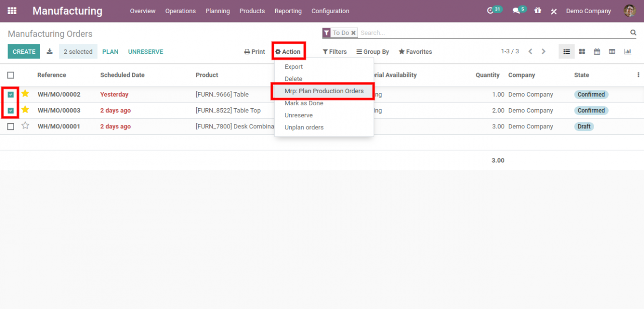Image resolution: width=644 pixels, height=309 pixels.
Task: Open the Graph view
Action: tap(627, 51)
